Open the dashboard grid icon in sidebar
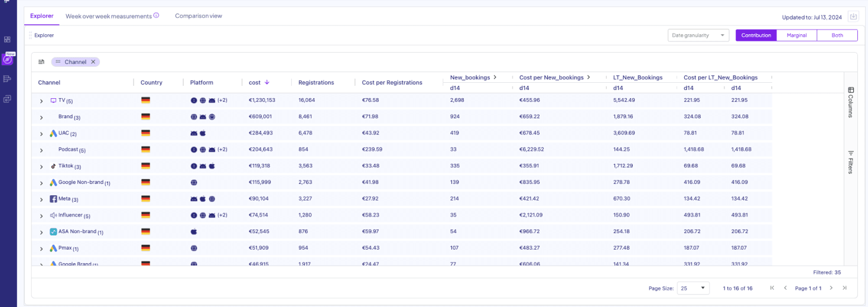 [x=8, y=40]
